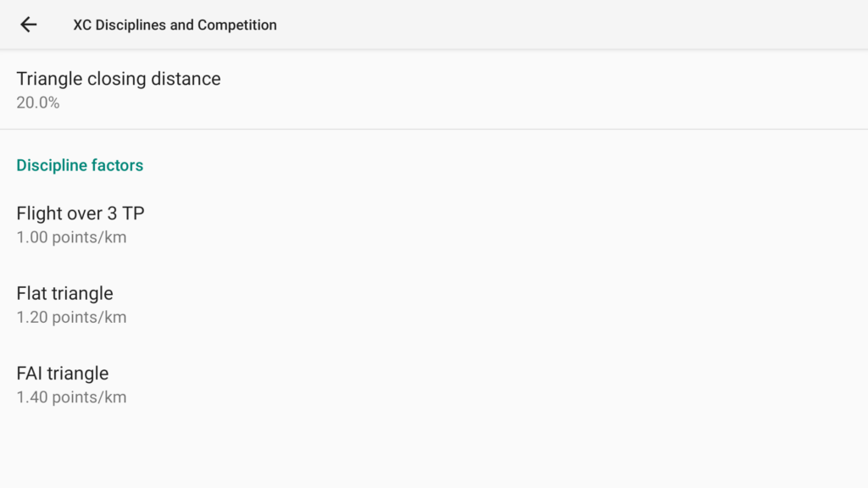Click the 20.0% closing distance value
This screenshot has height=488, width=868.
[38, 103]
